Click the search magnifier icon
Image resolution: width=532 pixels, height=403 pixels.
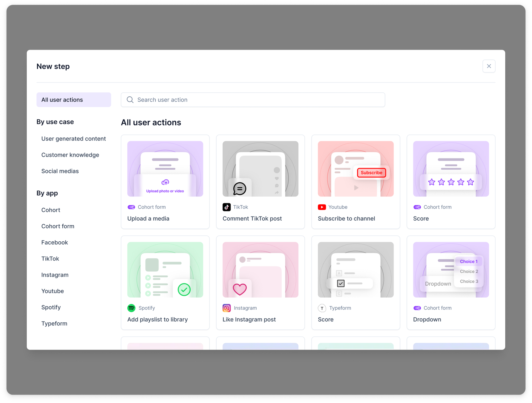[130, 100]
